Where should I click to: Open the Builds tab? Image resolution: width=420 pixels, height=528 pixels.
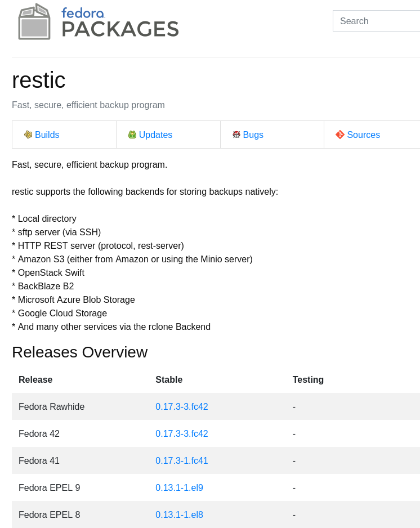coord(47,135)
